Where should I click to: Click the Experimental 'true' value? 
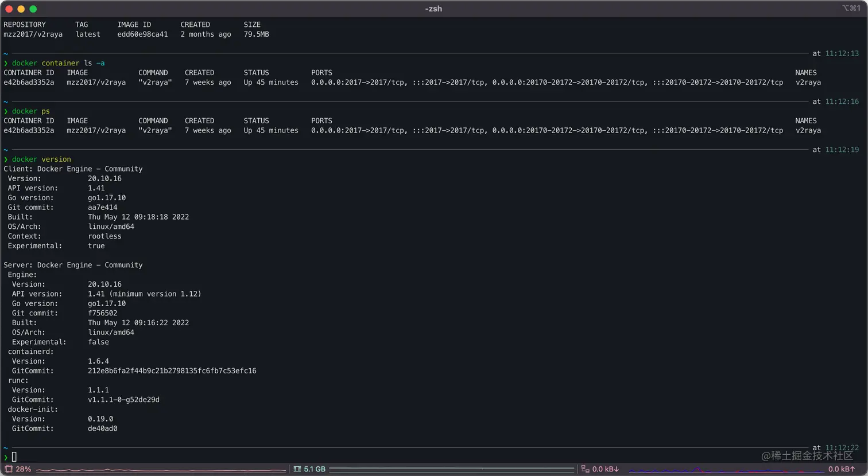point(96,246)
